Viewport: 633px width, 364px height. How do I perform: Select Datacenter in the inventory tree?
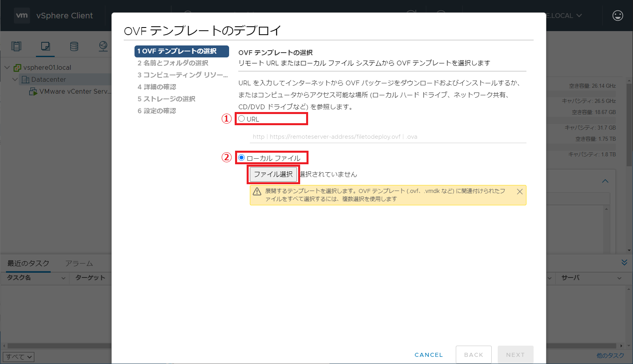[49, 79]
